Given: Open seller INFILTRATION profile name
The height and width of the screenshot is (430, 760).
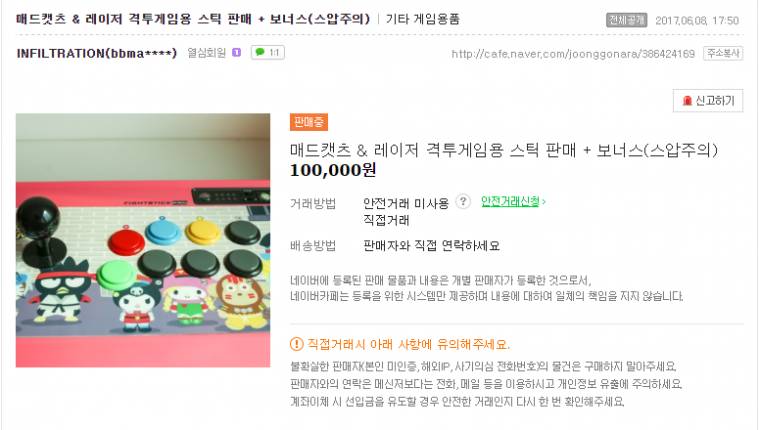Looking at the screenshot, I should 96,53.
